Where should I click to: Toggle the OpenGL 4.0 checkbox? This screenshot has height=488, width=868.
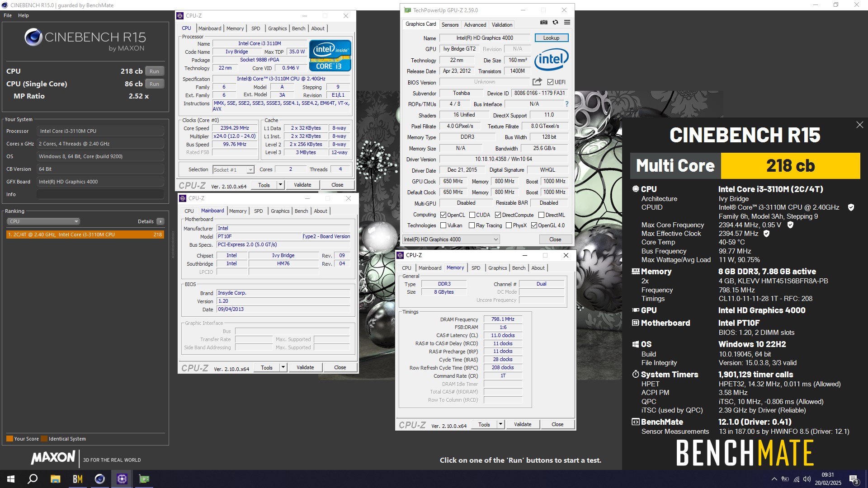pos(534,225)
